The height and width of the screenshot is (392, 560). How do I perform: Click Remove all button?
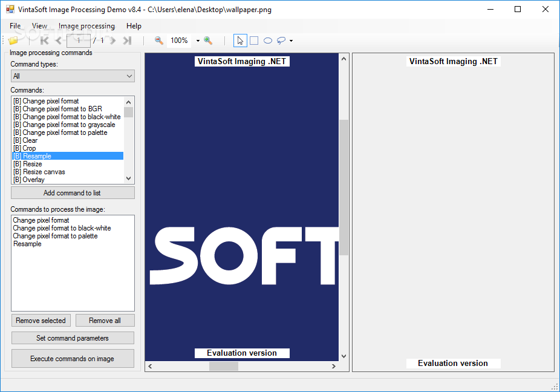pos(105,321)
